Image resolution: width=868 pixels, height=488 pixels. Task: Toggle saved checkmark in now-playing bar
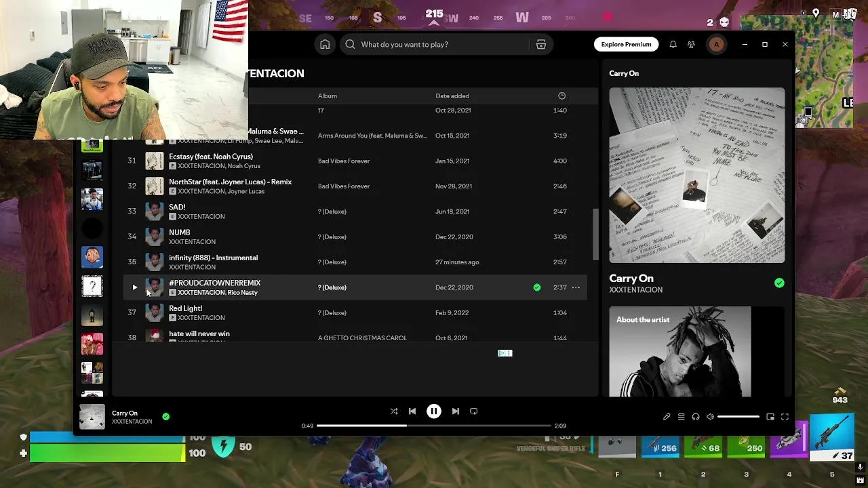click(166, 417)
